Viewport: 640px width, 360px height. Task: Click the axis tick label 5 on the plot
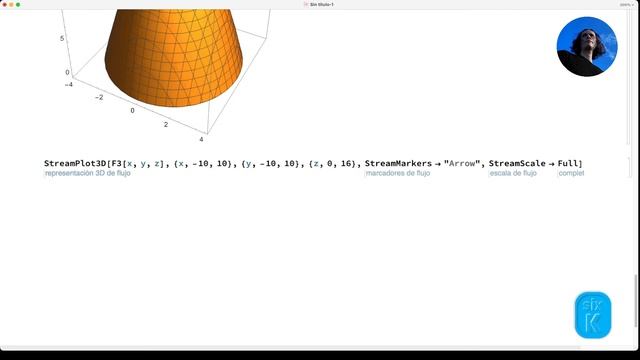[62, 38]
